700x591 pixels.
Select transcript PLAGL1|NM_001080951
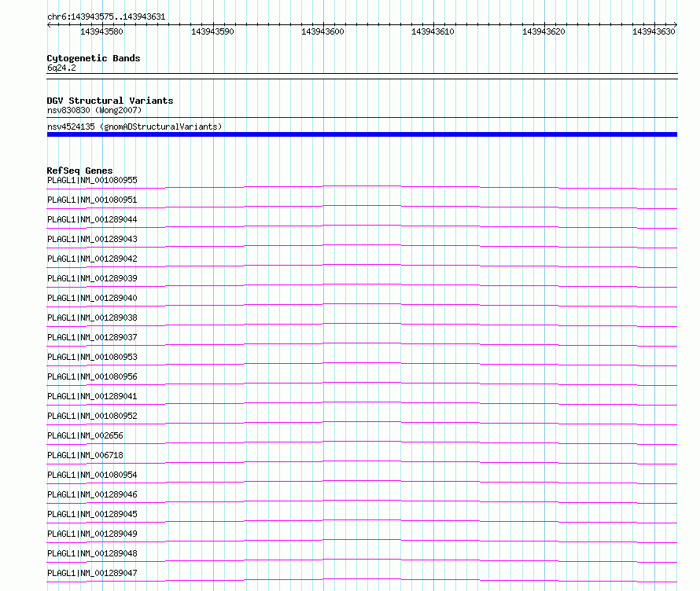pos(92,200)
